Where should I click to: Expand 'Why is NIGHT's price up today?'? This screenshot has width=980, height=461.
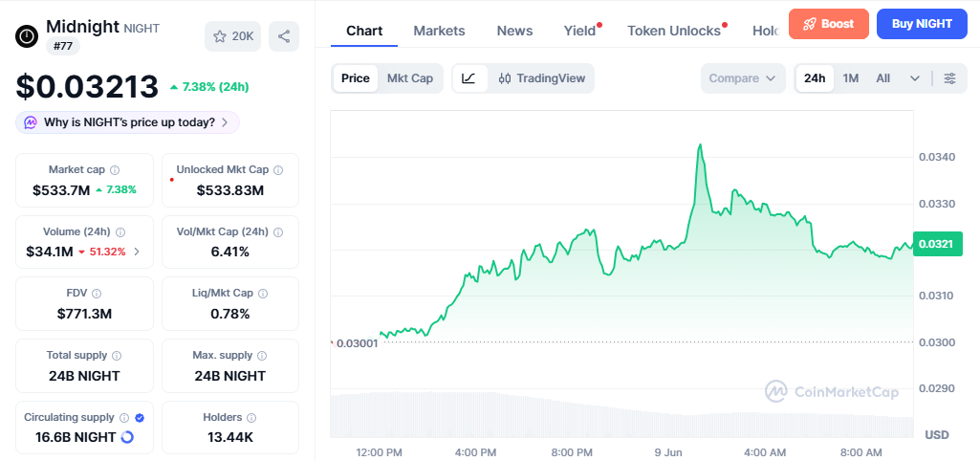click(127, 122)
